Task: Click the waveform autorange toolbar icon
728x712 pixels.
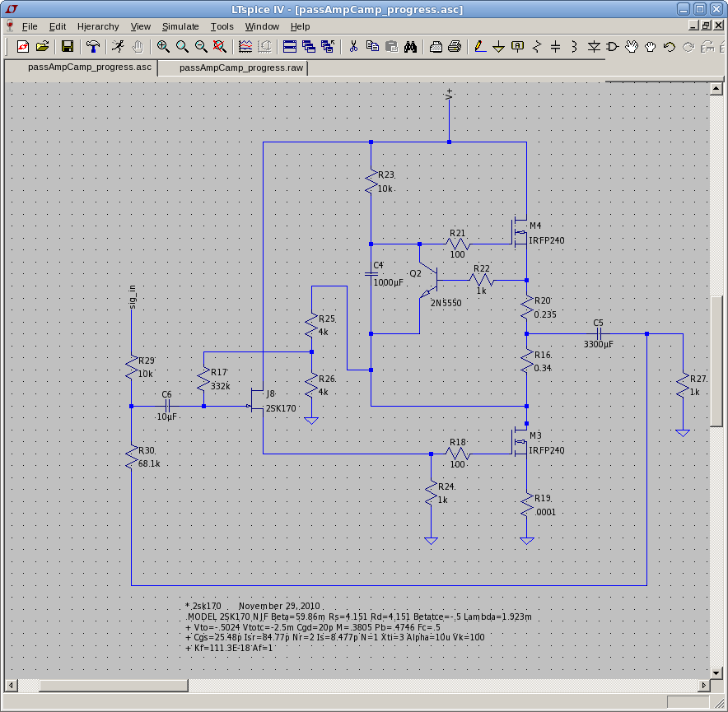Action: point(245,46)
